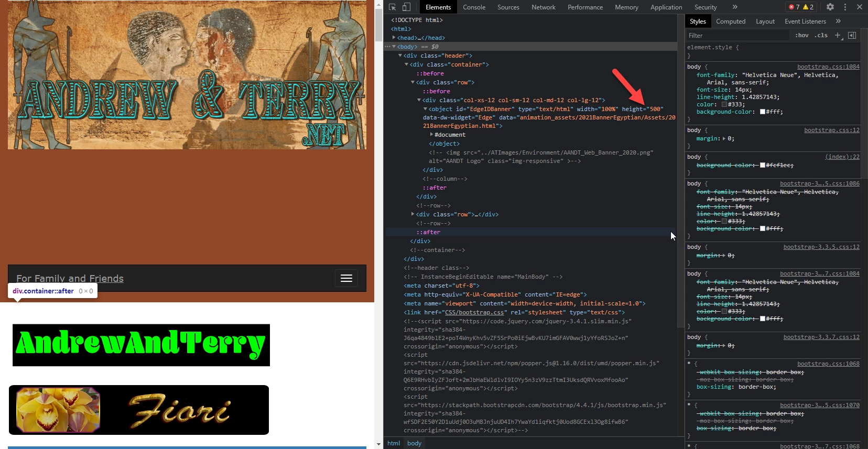The width and height of the screenshot is (868, 449).
Task: Open the Security tab
Action: [706, 7]
